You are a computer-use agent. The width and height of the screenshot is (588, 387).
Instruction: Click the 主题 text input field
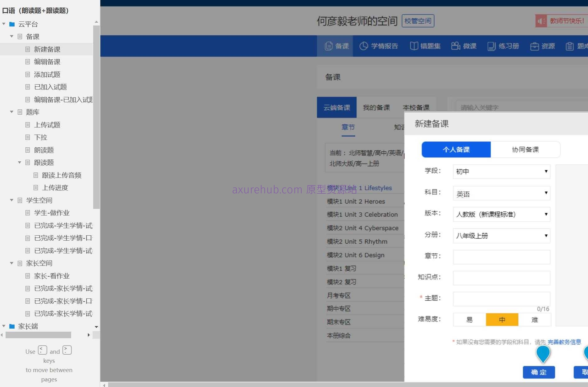point(501,299)
